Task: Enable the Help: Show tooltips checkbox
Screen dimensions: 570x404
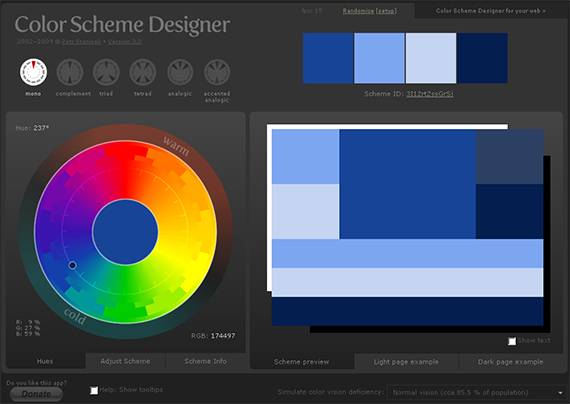Action: [x=94, y=390]
